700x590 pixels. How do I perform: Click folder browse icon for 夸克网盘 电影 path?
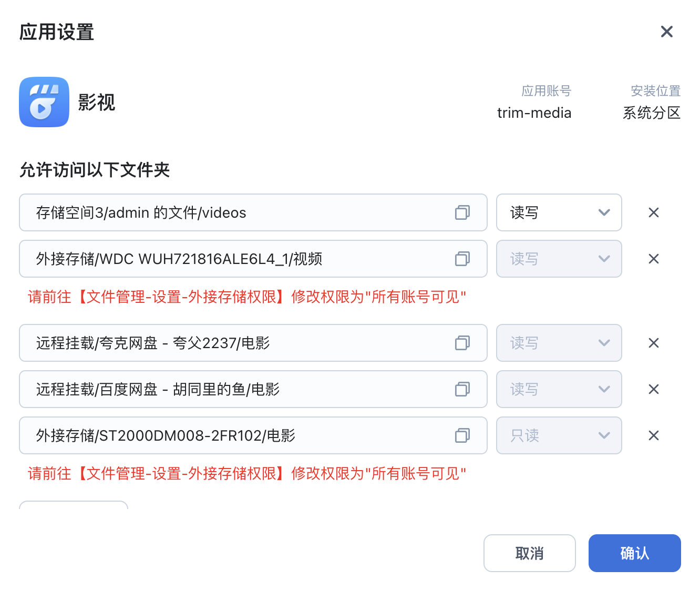pyautogui.click(x=462, y=343)
